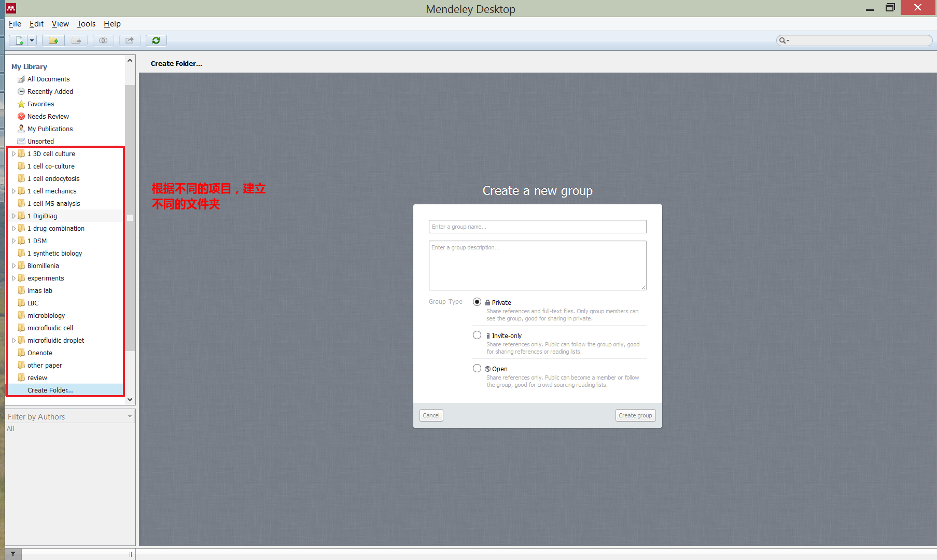Open All Documents via its icon
Image resolution: width=937 pixels, height=560 pixels.
point(21,79)
